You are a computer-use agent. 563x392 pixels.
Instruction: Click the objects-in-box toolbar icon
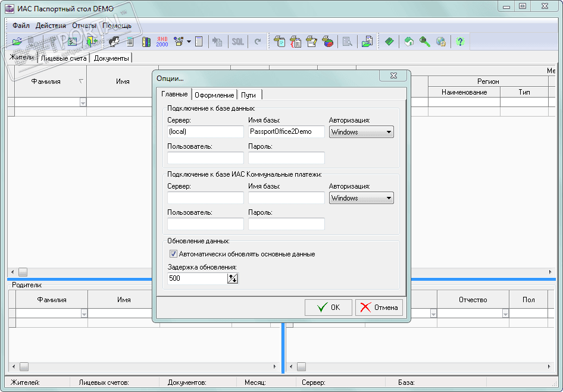179,42
